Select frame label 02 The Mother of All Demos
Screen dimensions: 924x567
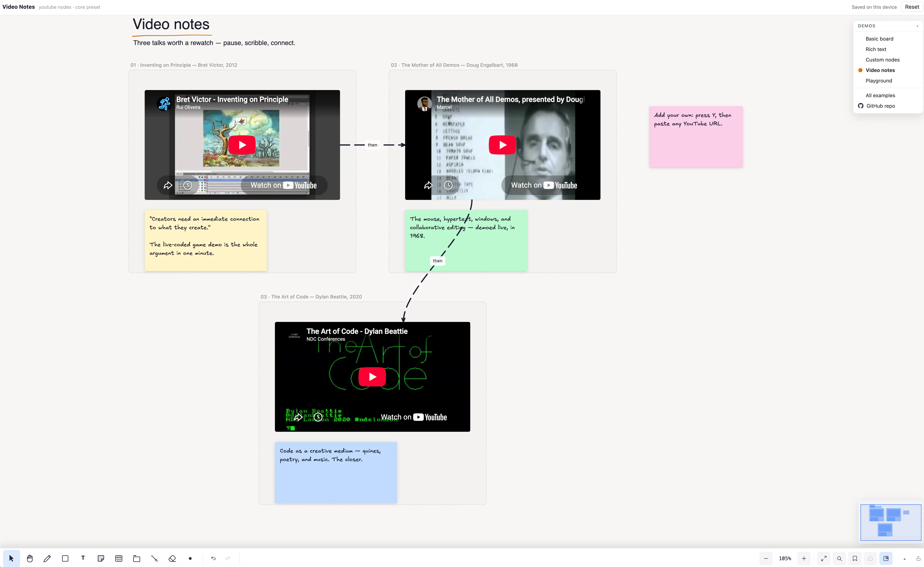(454, 65)
